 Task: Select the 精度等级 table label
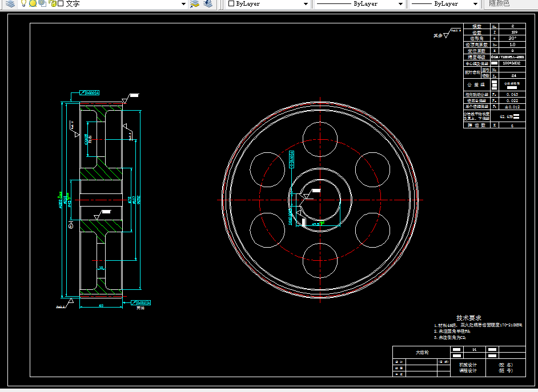(x=476, y=57)
